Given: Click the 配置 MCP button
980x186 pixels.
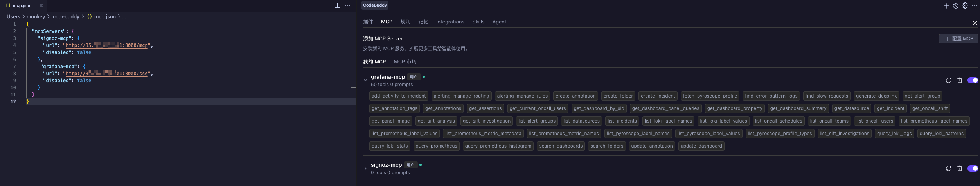Looking at the screenshot, I should (958, 39).
